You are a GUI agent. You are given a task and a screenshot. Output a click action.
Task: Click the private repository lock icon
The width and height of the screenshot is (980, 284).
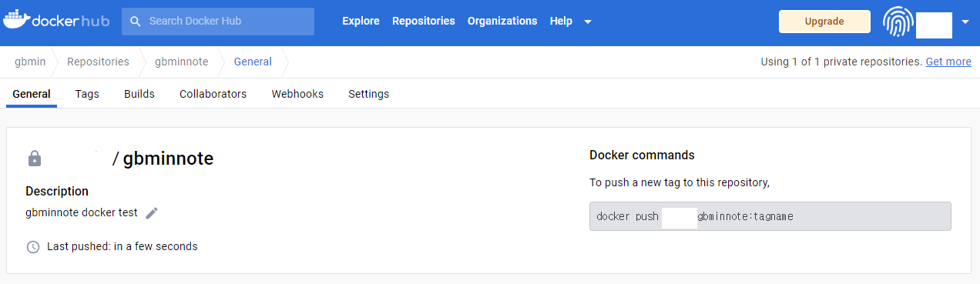point(34,159)
